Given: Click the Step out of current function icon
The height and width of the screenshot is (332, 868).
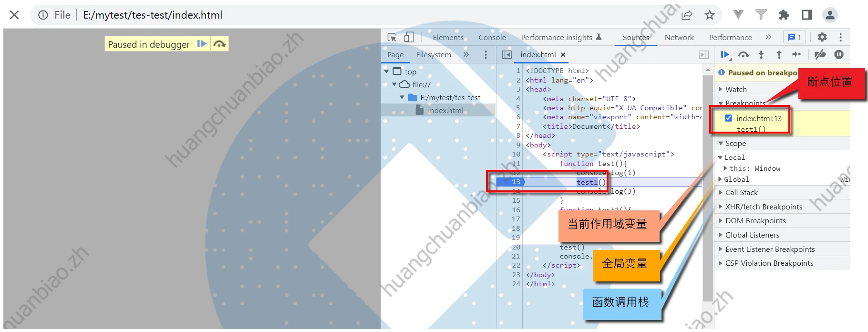Looking at the screenshot, I should [x=779, y=55].
